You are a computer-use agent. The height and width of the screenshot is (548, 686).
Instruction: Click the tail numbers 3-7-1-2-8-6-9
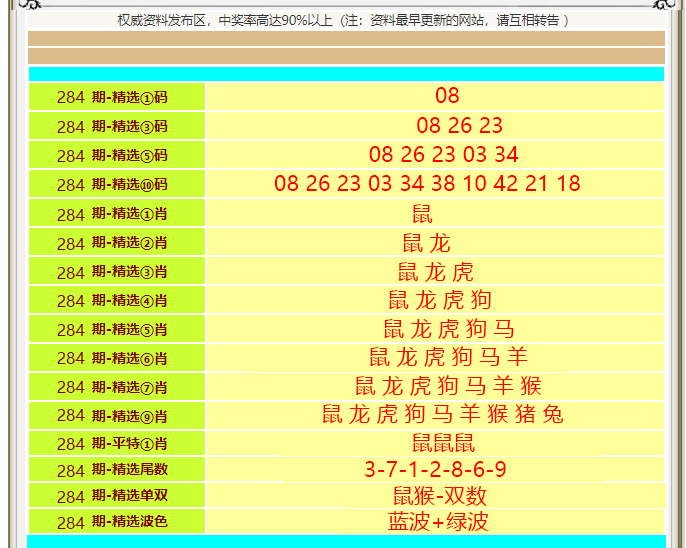point(435,469)
